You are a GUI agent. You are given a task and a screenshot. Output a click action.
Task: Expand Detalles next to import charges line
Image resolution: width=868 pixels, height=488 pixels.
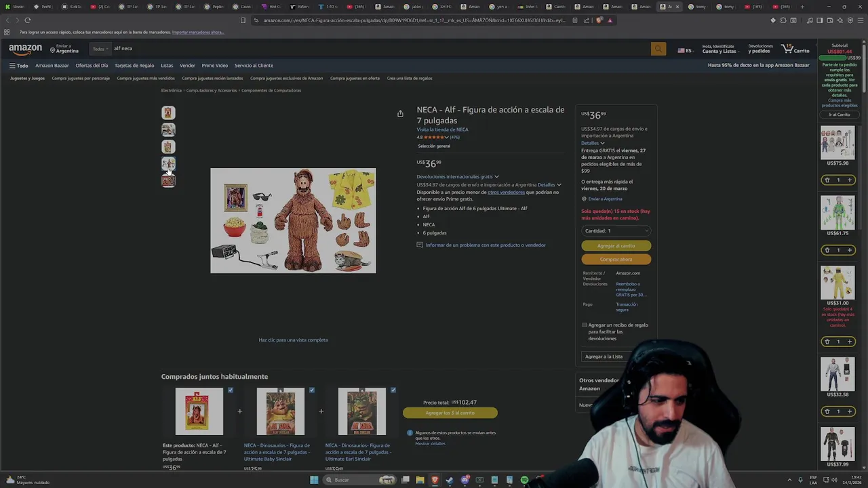549,185
